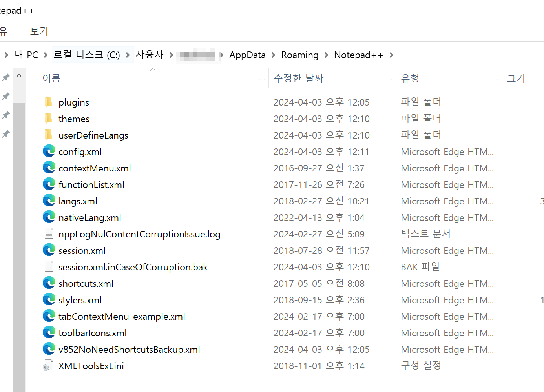Image resolution: width=544 pixels, height=392 pixels.
Task: Click the 2016-09-27 오전 1:37 date cell
Action: [319, 168]
